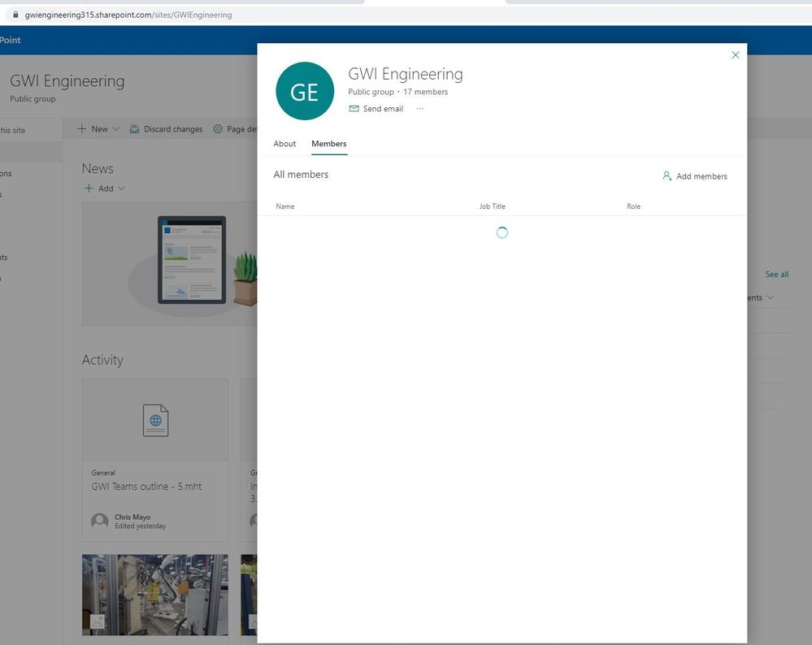812x645 pixels.
Task: Click the document globe icon on activity card
Action: (x=155, y=420)
